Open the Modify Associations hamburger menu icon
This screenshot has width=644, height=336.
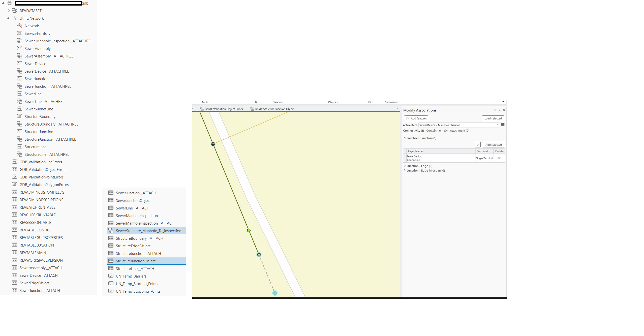[503, 125]
